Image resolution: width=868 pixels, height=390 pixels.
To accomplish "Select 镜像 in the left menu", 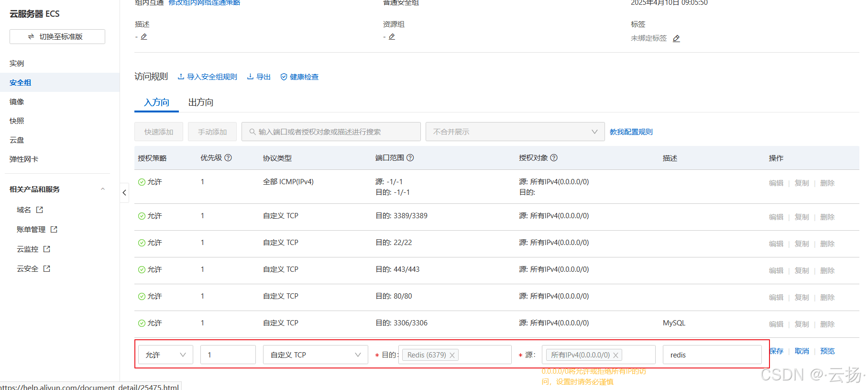I will (17, 102).
